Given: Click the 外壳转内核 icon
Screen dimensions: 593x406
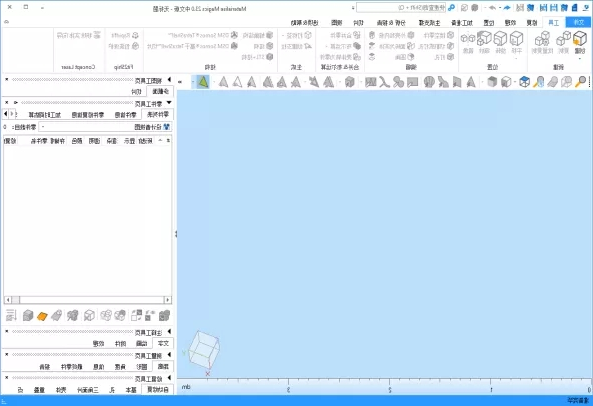Looking at the screenshot, I should point(411,35).
